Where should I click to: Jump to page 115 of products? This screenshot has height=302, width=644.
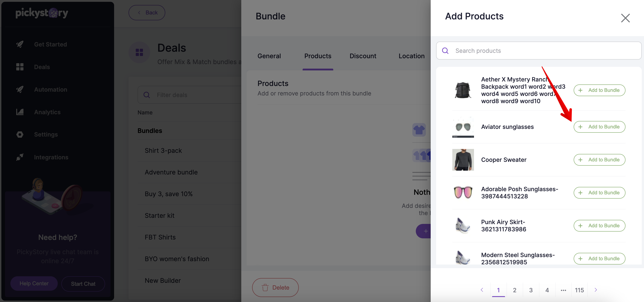[579, 290]
